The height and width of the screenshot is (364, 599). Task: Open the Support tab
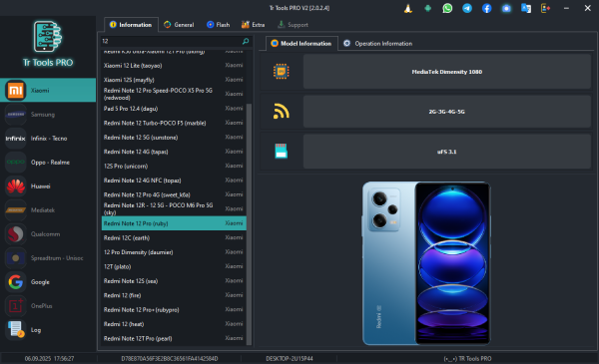[x=293, y=24]
